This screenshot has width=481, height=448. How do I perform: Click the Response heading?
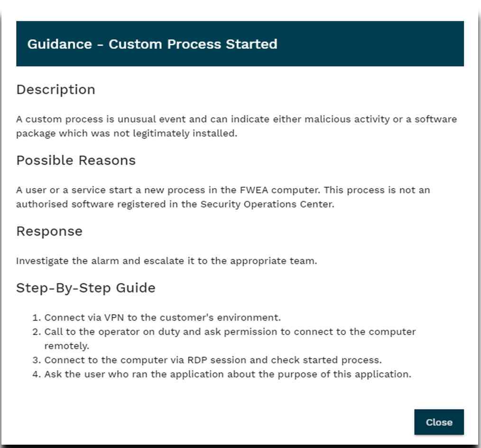click(x=49, y=231)
